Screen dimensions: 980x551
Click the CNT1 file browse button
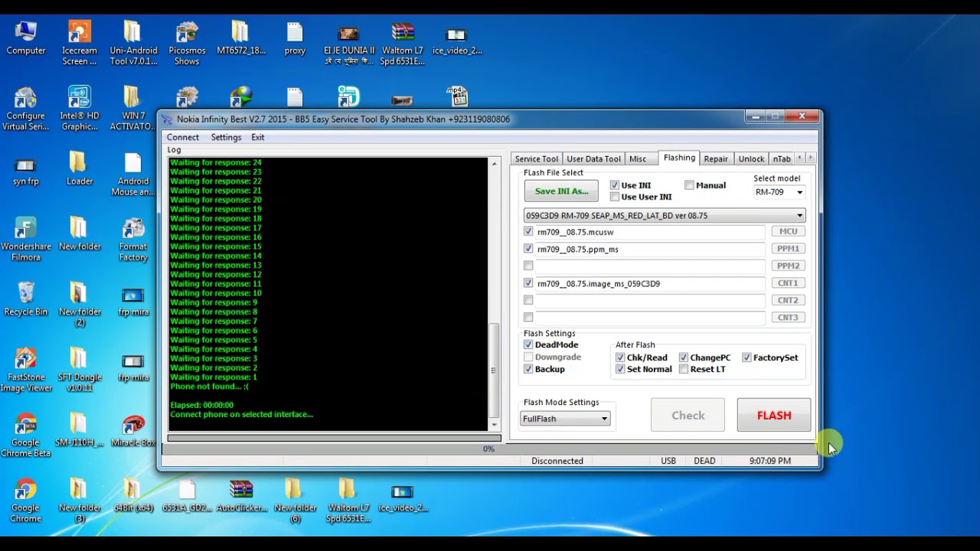(x=788, y=283)
